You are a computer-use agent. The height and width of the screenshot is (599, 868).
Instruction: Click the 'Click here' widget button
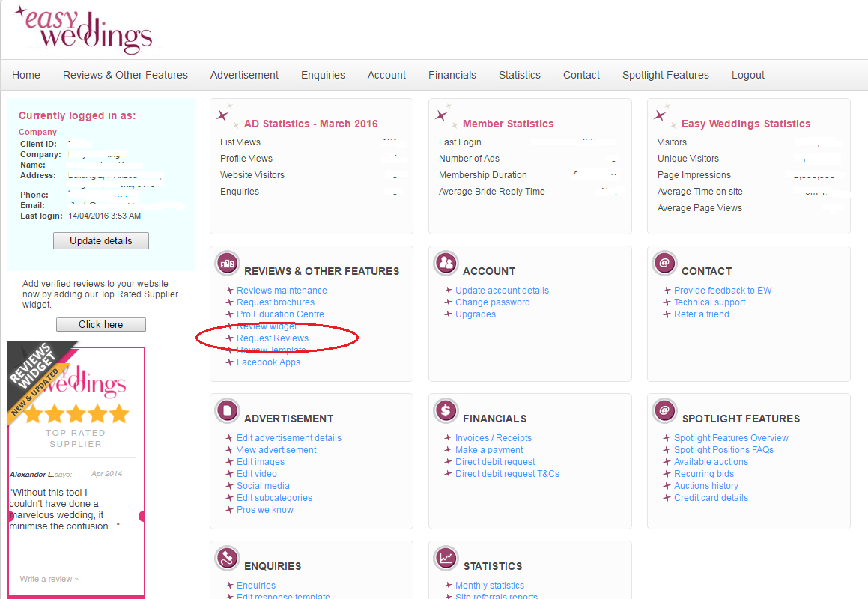tap(101, 324)
